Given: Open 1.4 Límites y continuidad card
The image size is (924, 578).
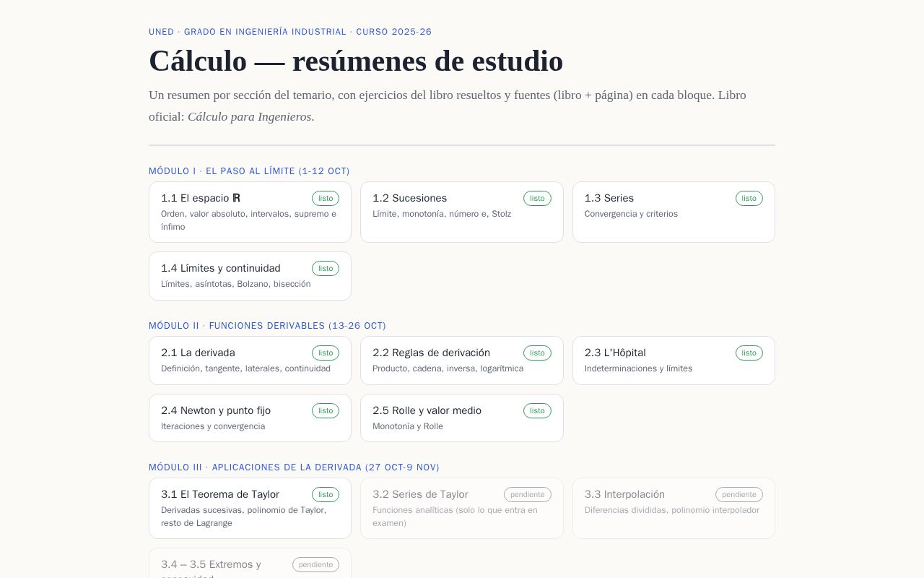Looking at the screenshot, I should coord(250,276).
